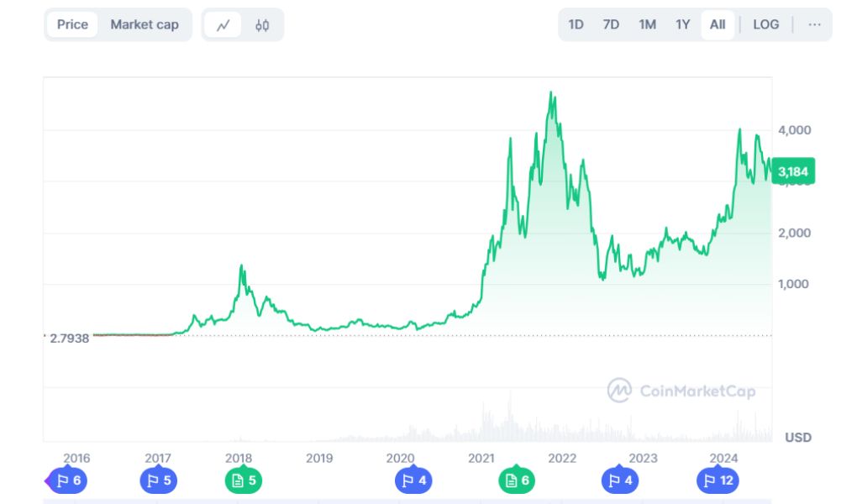Open the three-dots more options menu
Viewport: 857px width, 504px height.
[814, 24]
